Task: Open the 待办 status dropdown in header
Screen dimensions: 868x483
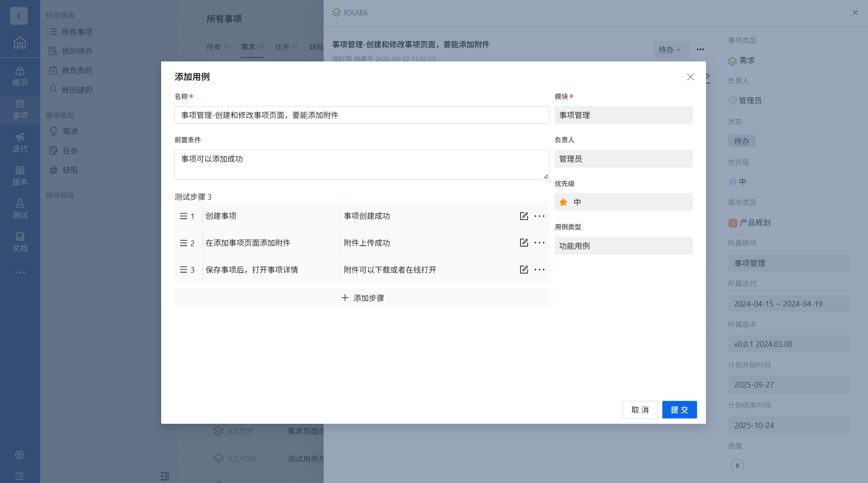Action: pyautogui.click(x=670, y=49)
